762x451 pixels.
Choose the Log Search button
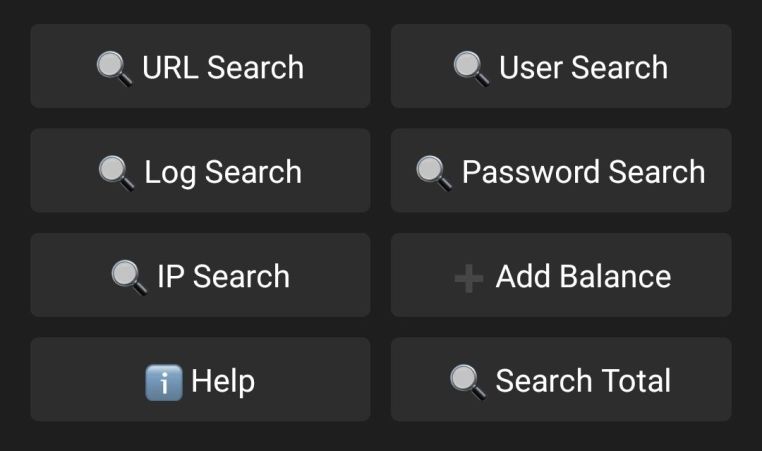tap(200, 171)
